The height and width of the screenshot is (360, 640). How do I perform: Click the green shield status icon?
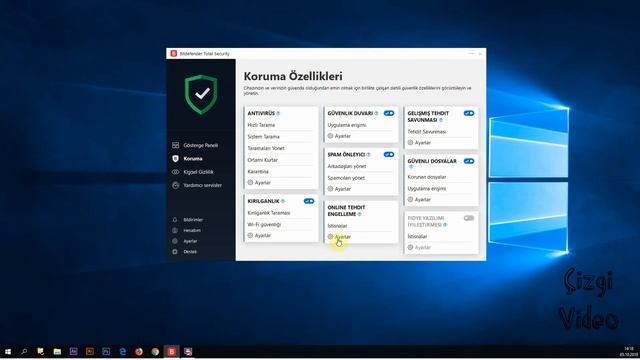point(201,94)
